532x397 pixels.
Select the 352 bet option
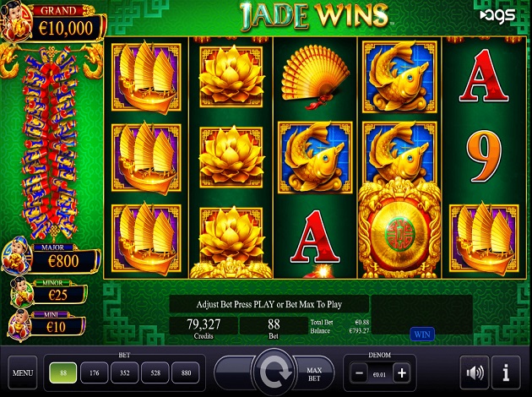tap(125, 373)
